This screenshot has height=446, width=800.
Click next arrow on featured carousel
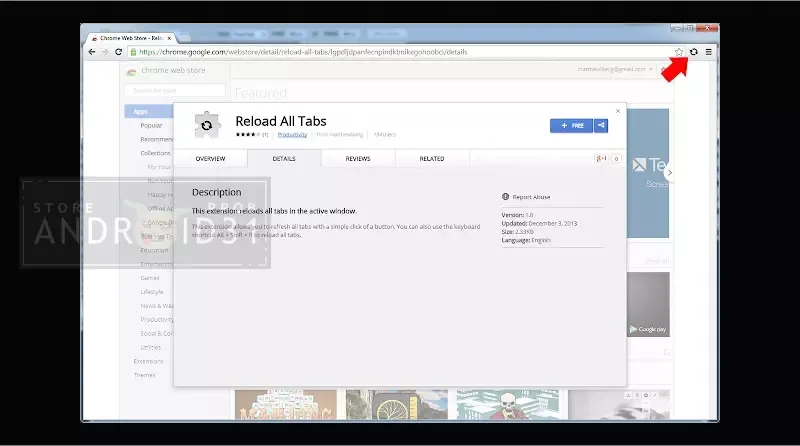(x=669, y=173)
